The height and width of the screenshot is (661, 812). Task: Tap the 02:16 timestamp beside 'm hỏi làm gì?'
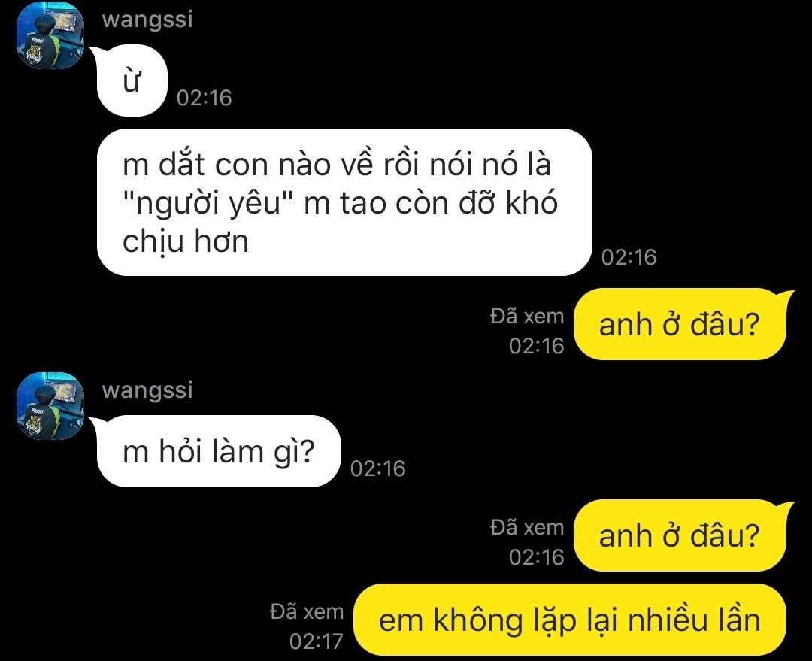[x=377, y=468]
